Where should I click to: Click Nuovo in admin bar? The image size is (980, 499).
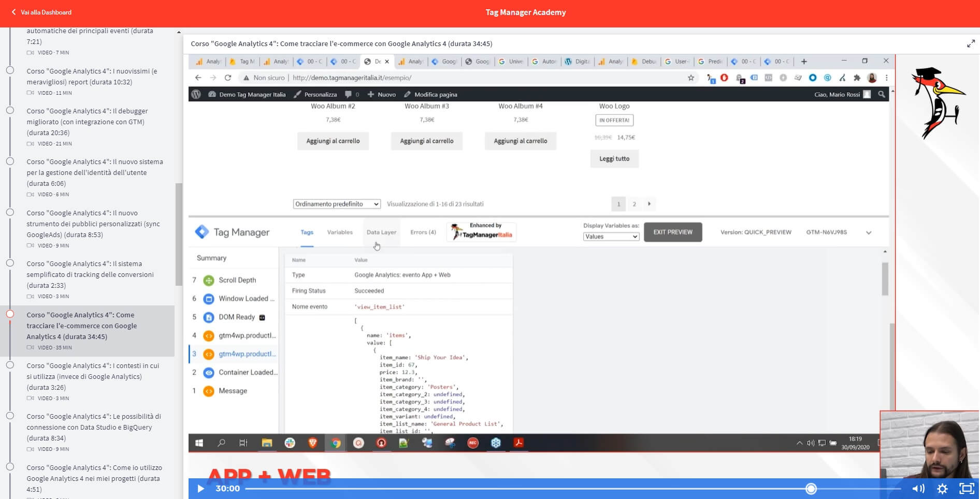pyautogui.click(x=382, y=94)
